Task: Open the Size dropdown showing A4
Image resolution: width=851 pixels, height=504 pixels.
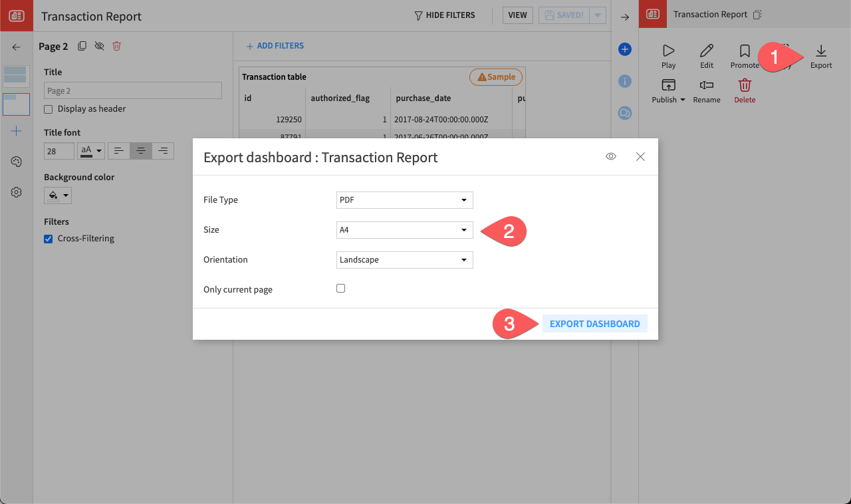Action: (404, 229)
